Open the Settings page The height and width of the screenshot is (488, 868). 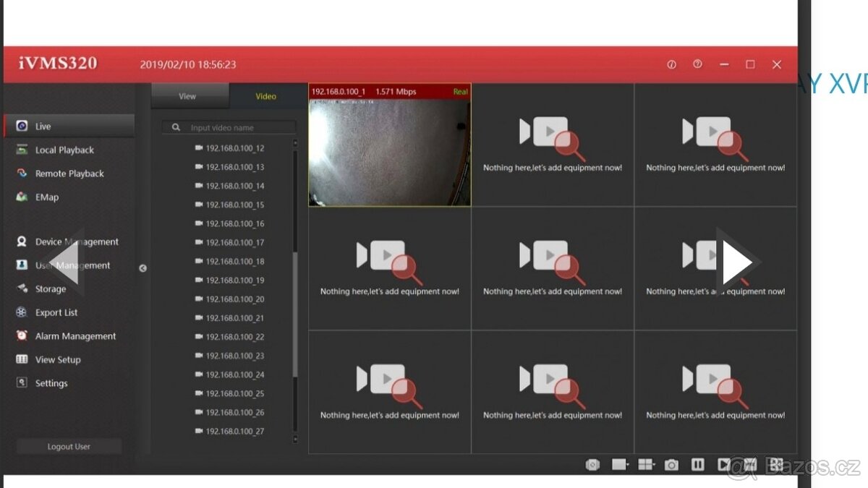pos(51,383)
